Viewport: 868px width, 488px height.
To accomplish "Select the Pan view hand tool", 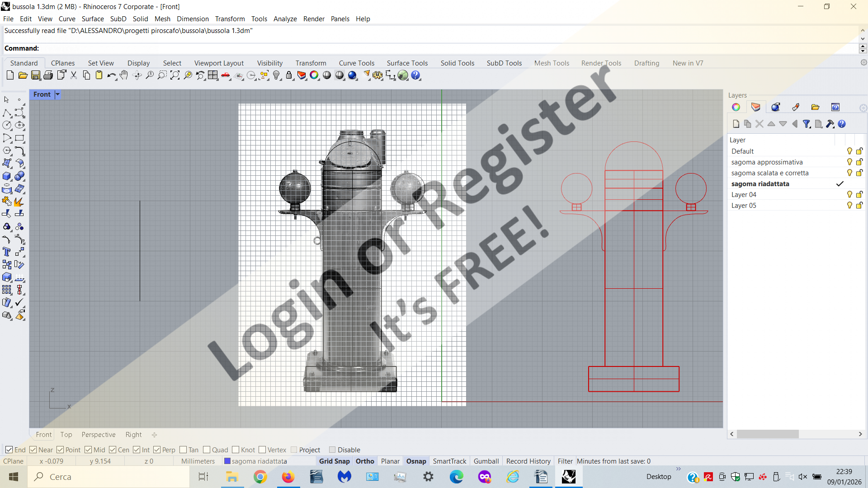I will 124,75.
